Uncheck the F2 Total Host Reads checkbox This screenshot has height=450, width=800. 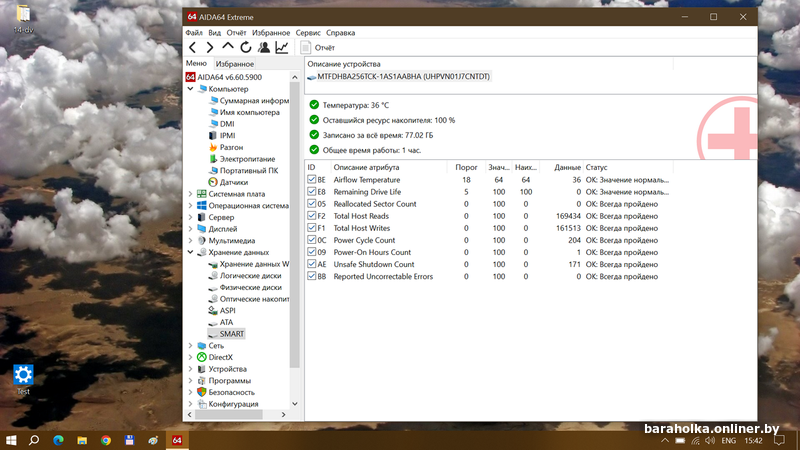tap(312, 216)
